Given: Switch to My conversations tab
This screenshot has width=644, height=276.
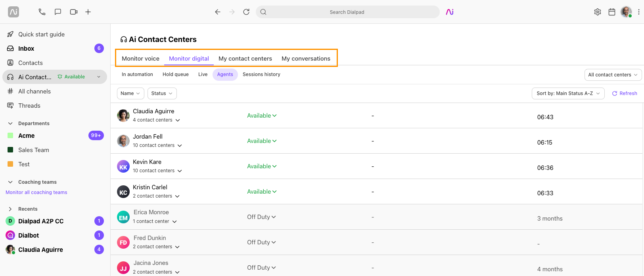Looking at the screenshot, I should [x=306, y=59].
